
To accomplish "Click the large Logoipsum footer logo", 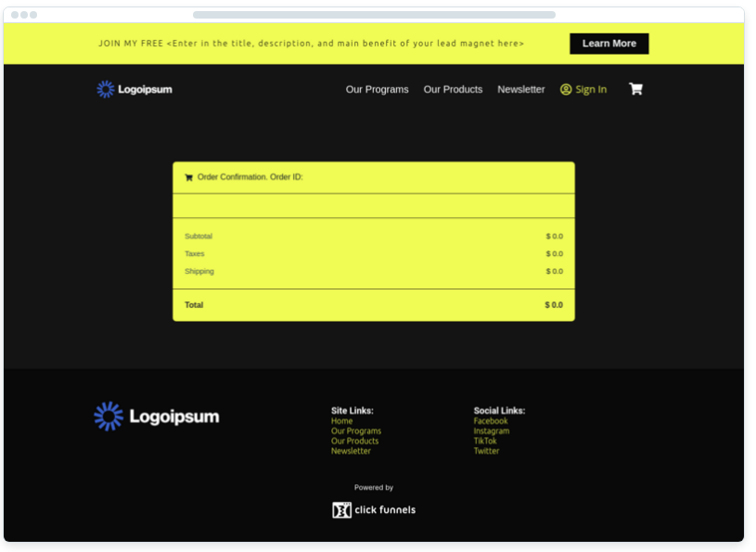I will coord(157,417).
